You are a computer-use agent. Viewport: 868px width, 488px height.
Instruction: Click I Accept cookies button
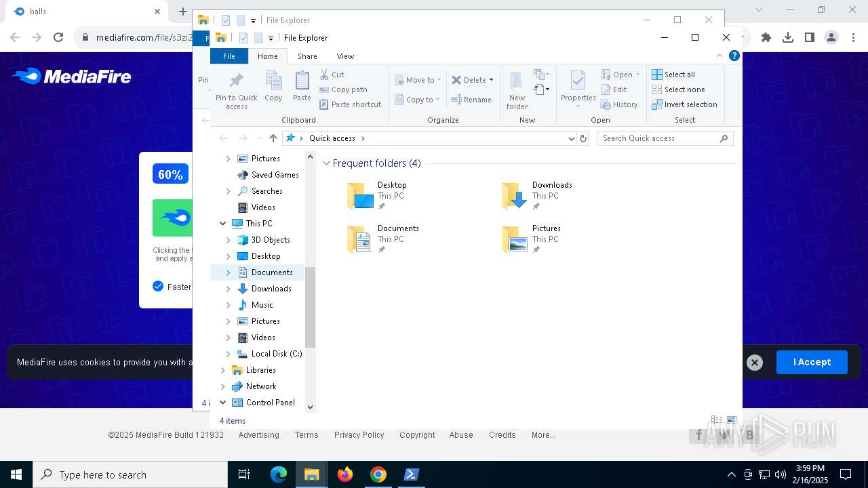tap(812, 362)
